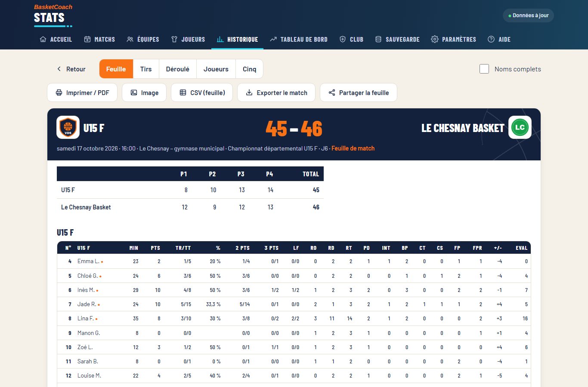Image resolution: width=588 pixels, height=387 pixels.
Task: Click player Manon G. name
Action: (89, 333)
